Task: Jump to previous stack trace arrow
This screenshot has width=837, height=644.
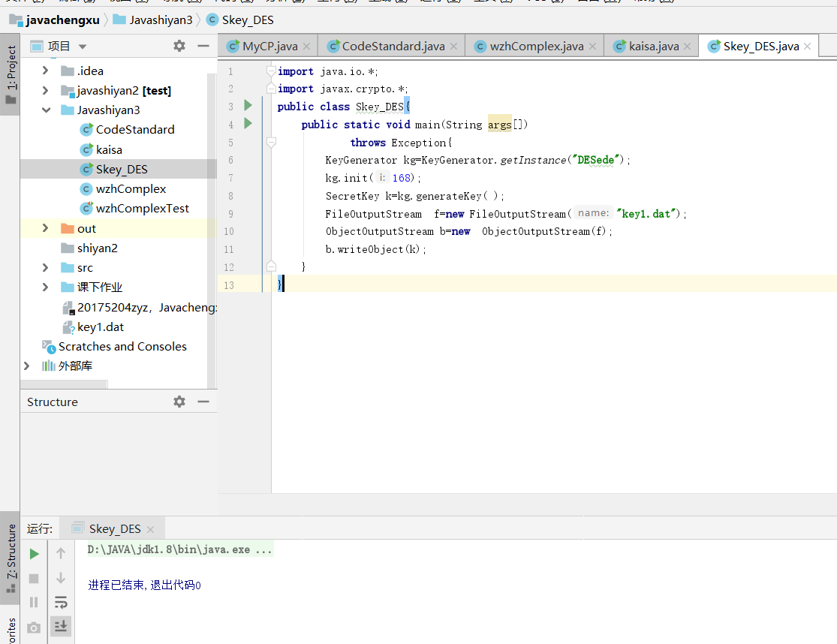Action: click(61, 554)
